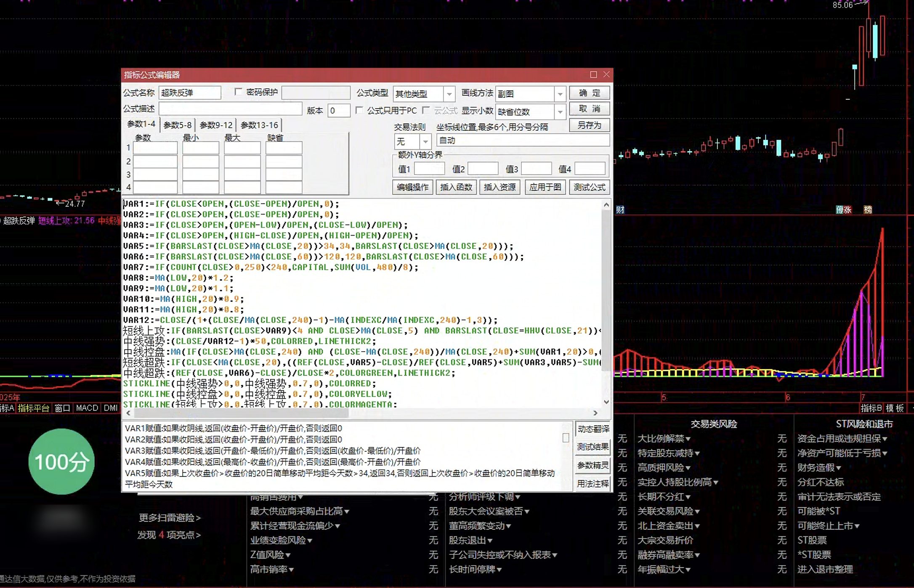This screenshot has height=588, width=914.
Task: Expand the 高质押风险 item
Action: [x=664, y=468]
